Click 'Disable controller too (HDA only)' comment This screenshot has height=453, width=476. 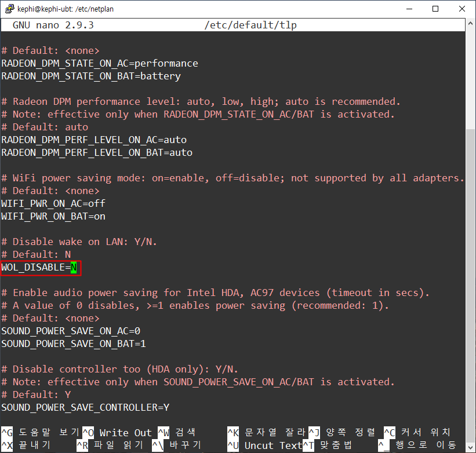(120, 369)
